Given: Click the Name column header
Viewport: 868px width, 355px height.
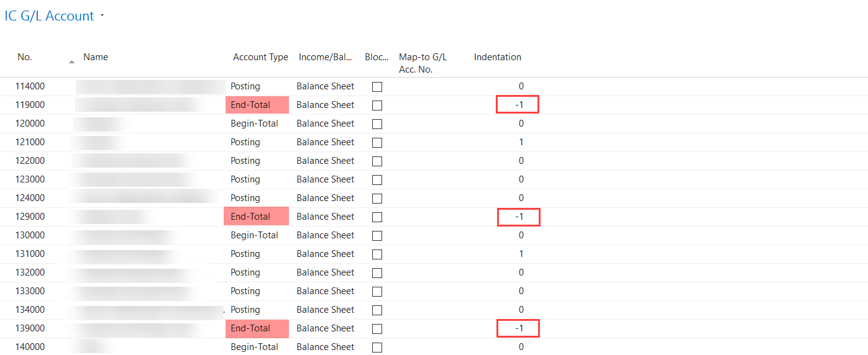Looking at the screenshot, I should click(96, 57).
